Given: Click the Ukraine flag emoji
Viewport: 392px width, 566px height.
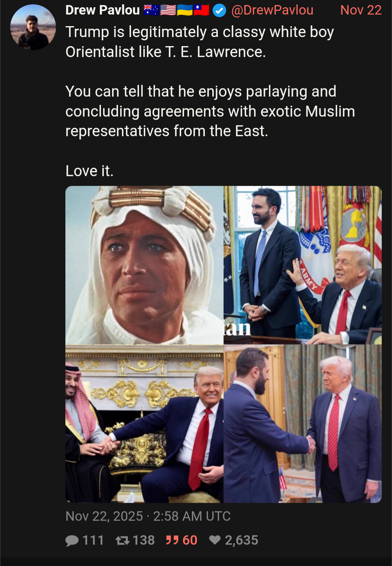Looking at the screenshot, I should [185, 10].
